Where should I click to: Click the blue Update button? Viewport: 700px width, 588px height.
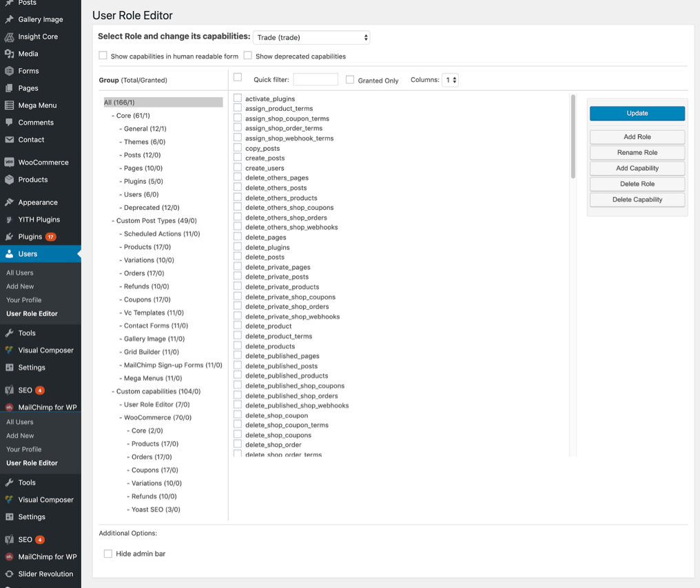pyautogui.click(x=637, y=114)
